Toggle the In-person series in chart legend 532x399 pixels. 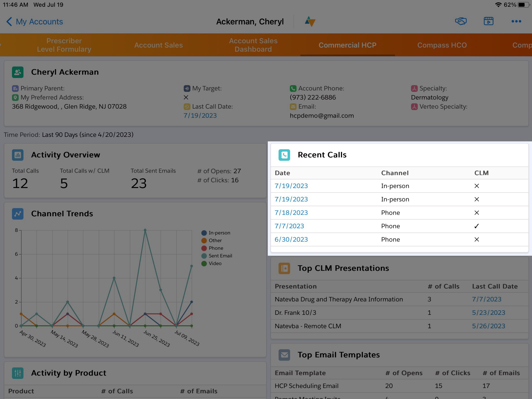click(x=219, y=233)
